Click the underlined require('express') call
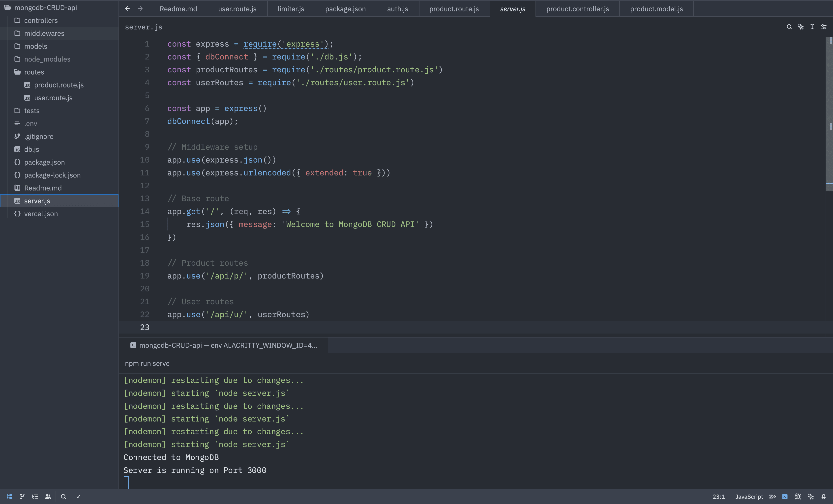 pyautogui.click(x=286, y=44)
